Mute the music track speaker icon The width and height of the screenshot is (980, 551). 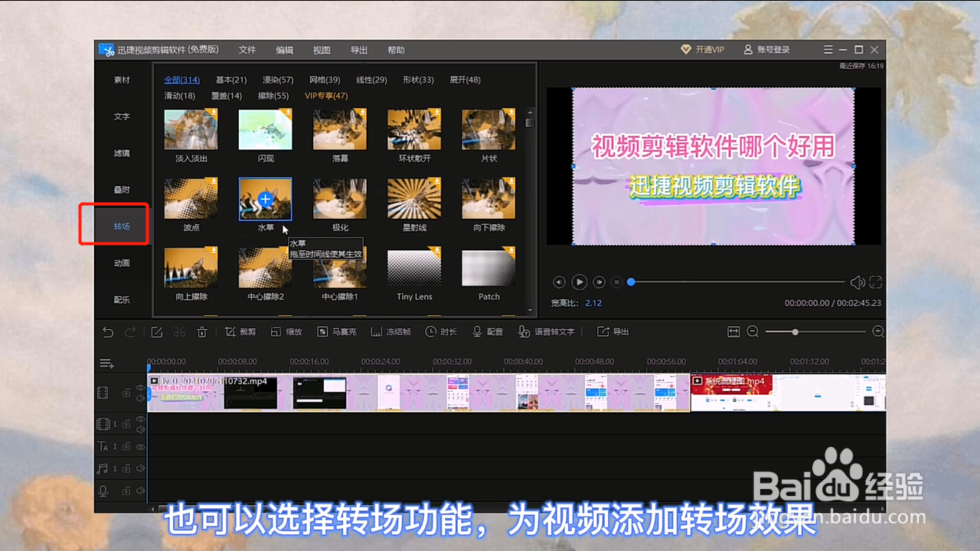(x=141, y=469)
